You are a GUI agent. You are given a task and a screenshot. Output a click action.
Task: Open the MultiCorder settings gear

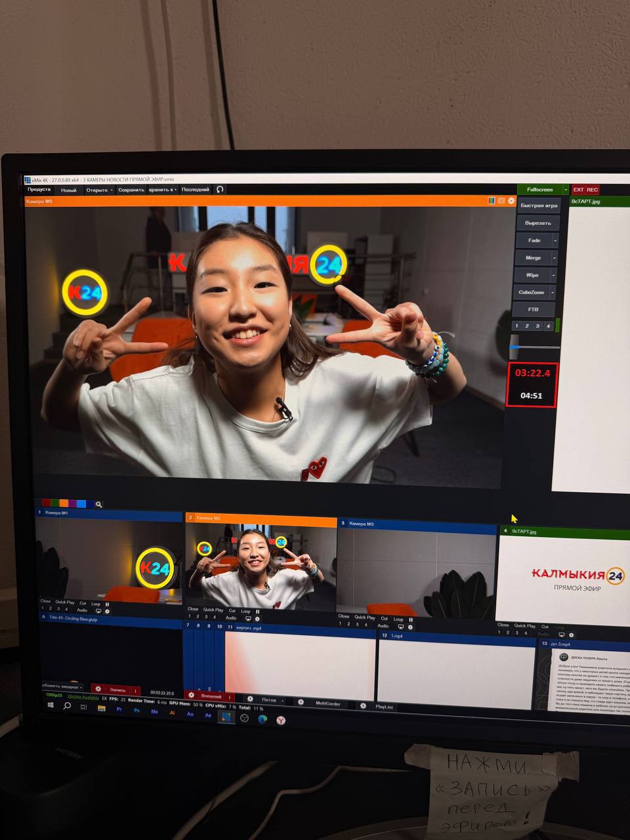[x=301, y=703]
